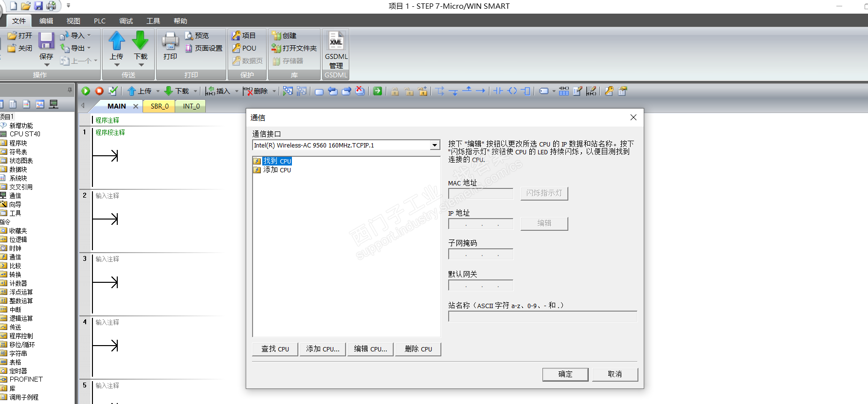Open the Delete (删除) dropdown arrow in toolbar
868x404 pixels.
[274, 91]
